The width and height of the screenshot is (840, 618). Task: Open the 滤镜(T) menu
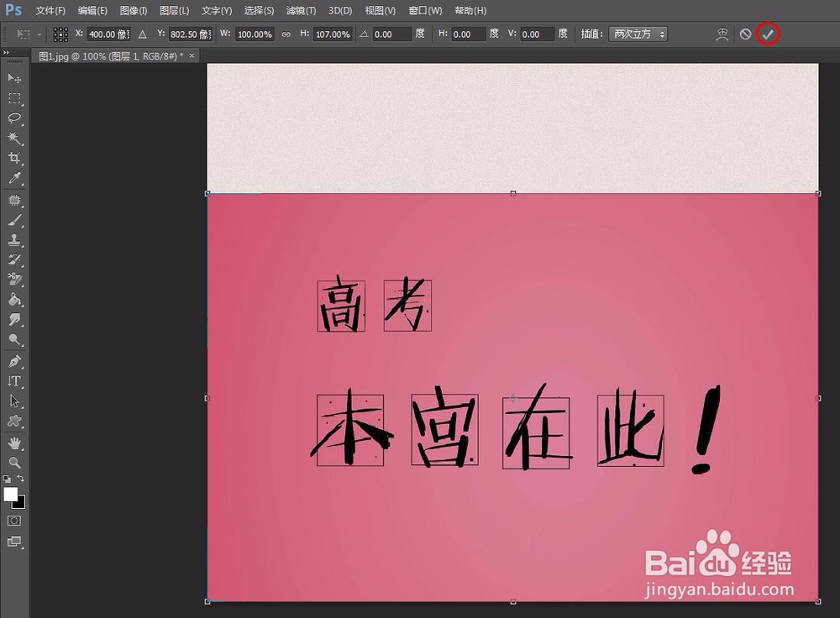pyautogui.click(x=301, y=11)
